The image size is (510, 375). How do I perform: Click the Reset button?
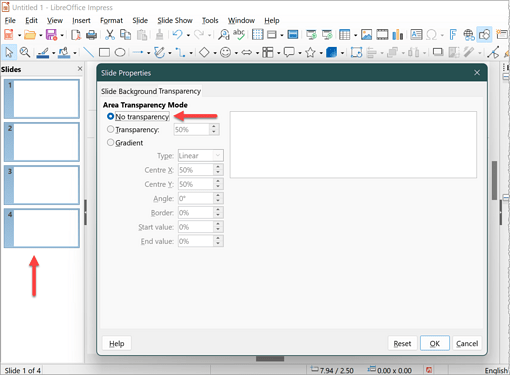402,343
